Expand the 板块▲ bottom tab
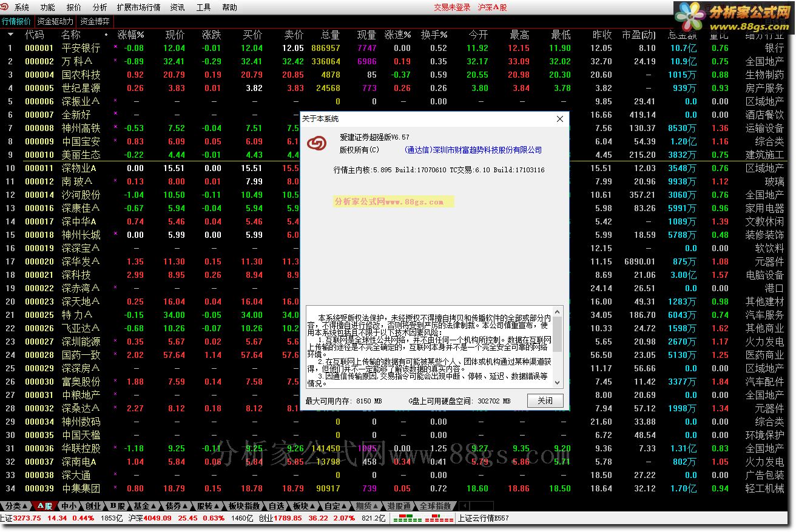 tap(304, 506)
